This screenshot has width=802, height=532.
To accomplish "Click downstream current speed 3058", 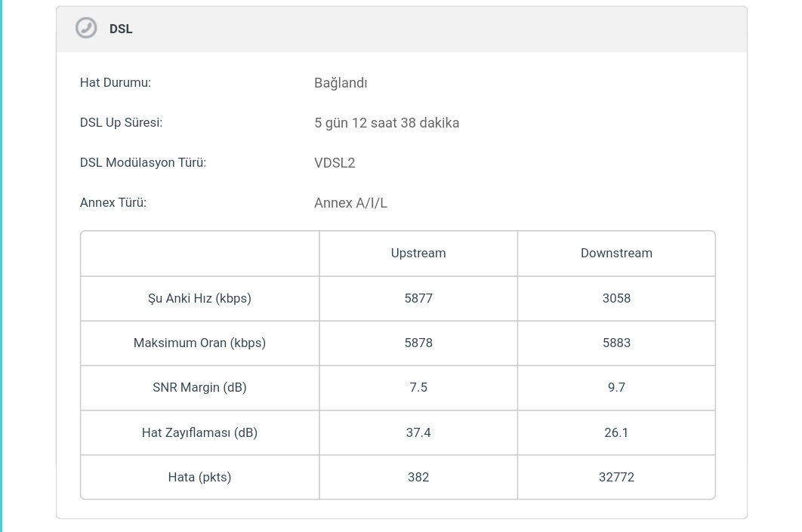I will pyautogui.click(x=616, y=299).
